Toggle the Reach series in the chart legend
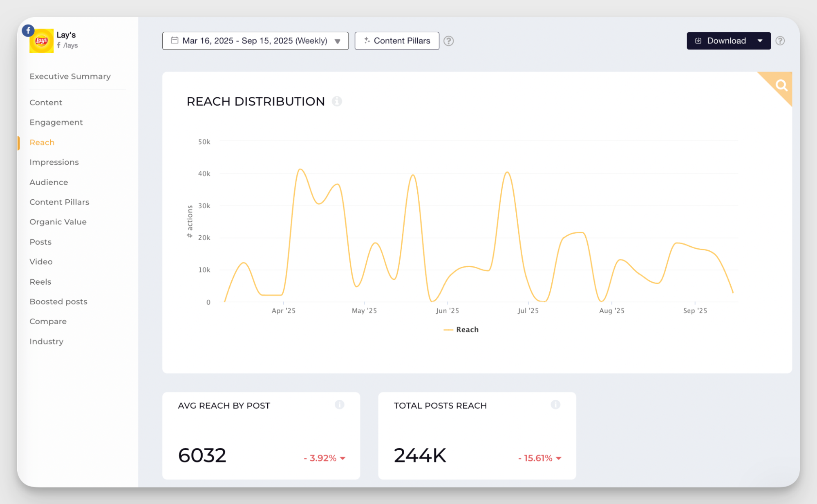The width and height of the screenshot is (817, 504). pos(461,329)
